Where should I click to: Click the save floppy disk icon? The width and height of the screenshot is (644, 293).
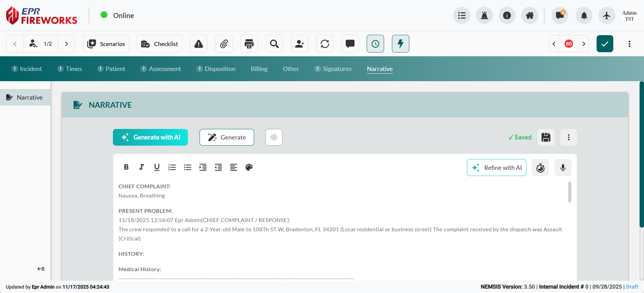546,137
